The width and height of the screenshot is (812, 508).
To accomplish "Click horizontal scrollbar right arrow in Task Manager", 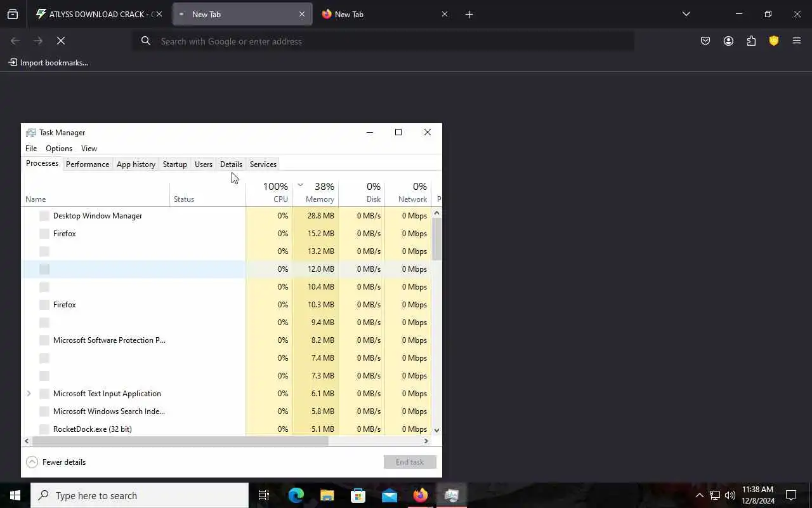I will point(426,441).
